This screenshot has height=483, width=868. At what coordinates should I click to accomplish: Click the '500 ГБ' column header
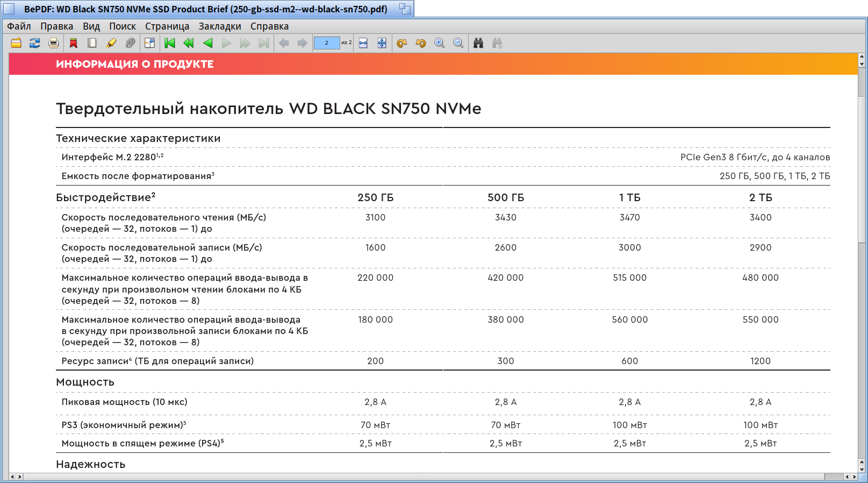(506, 197)
